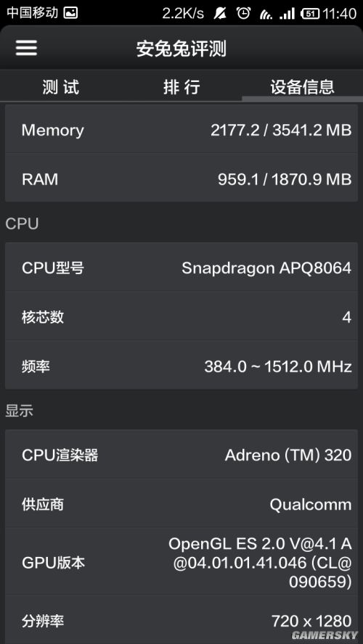Tap the 分辨率 720 x 1280 row

pyautogui.click(x=181, y=620)
